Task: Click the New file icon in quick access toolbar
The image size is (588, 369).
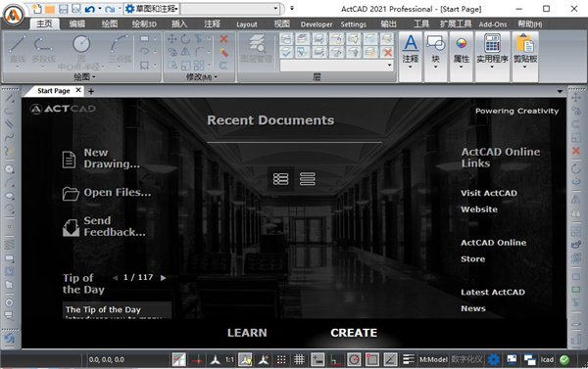Action: [36, 9]
